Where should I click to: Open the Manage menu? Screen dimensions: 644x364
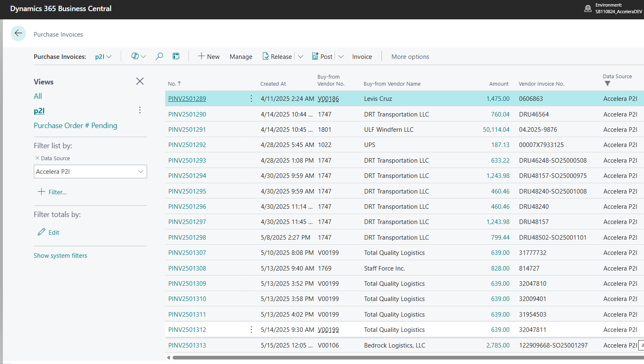(x=241, y=57)
